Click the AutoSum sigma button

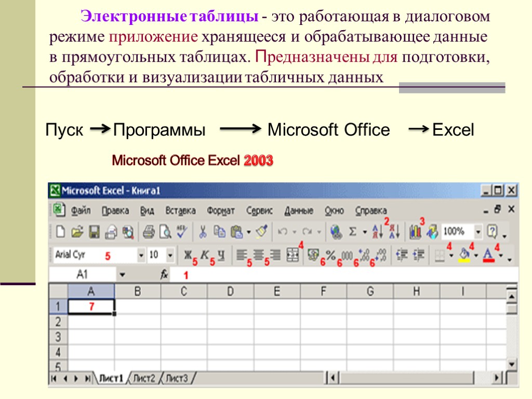click(x=353, y=232)
